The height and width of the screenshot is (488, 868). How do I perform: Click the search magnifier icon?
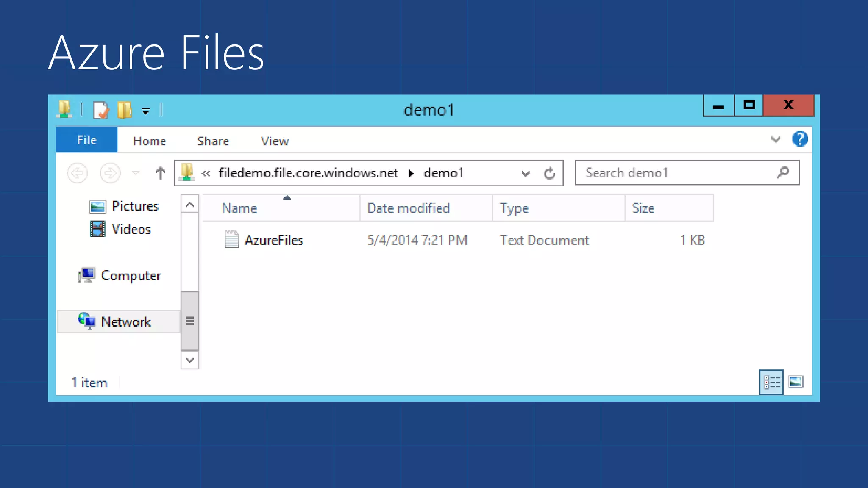click(783, 172)
